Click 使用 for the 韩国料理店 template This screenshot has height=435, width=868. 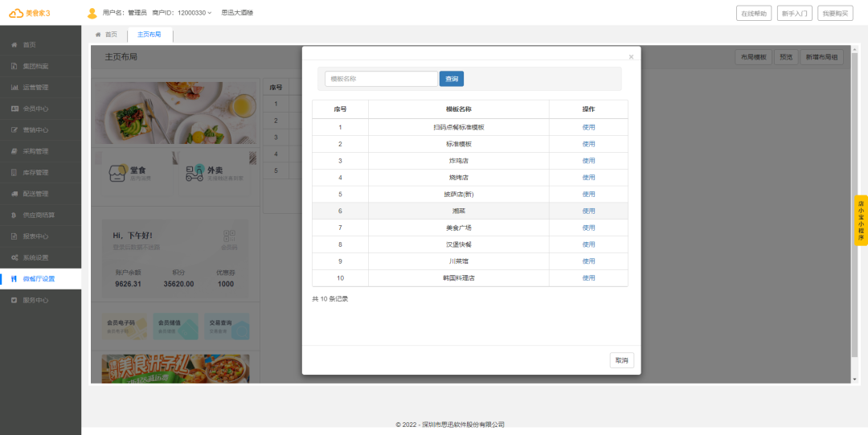tap(588, 278)
